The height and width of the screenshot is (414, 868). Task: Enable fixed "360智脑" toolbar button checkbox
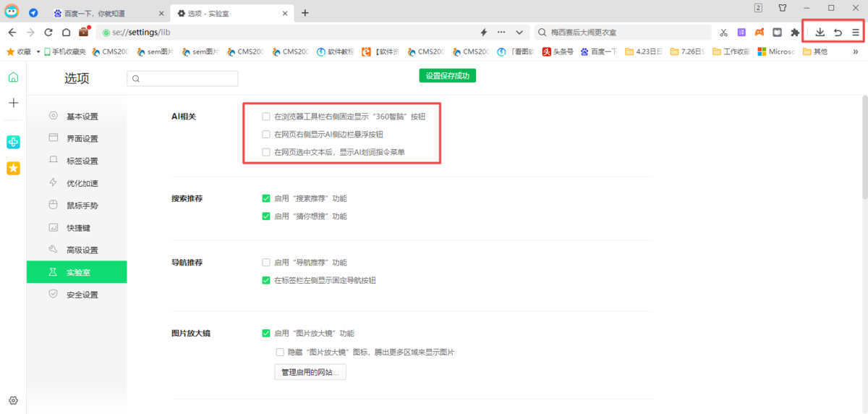(x=266, y=116)
